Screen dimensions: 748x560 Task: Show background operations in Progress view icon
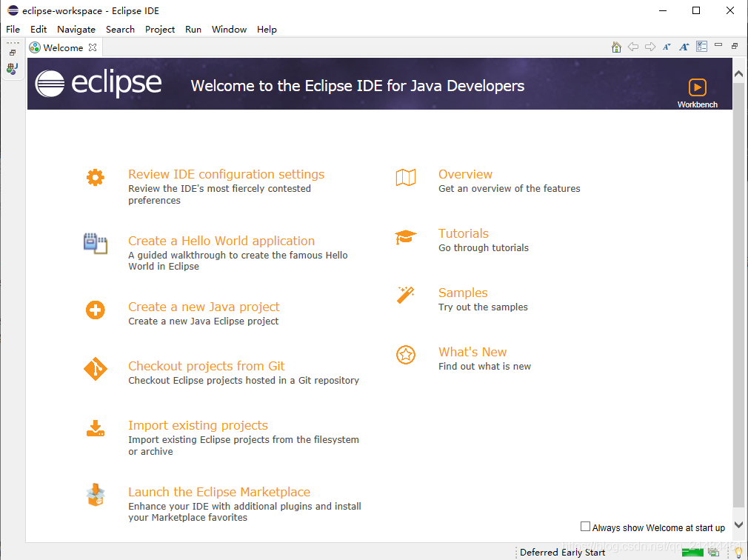pyautogui.click(x=714, y=553)
